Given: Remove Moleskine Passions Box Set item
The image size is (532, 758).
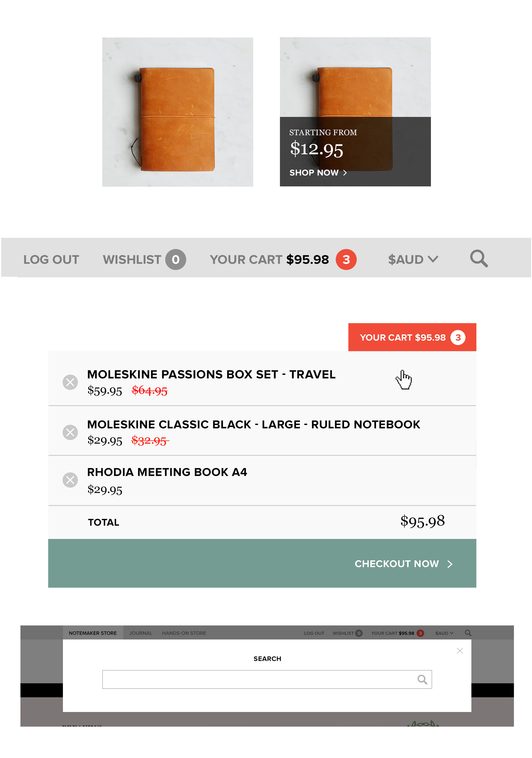Looking at the screenshot, I should pos(70,382).
